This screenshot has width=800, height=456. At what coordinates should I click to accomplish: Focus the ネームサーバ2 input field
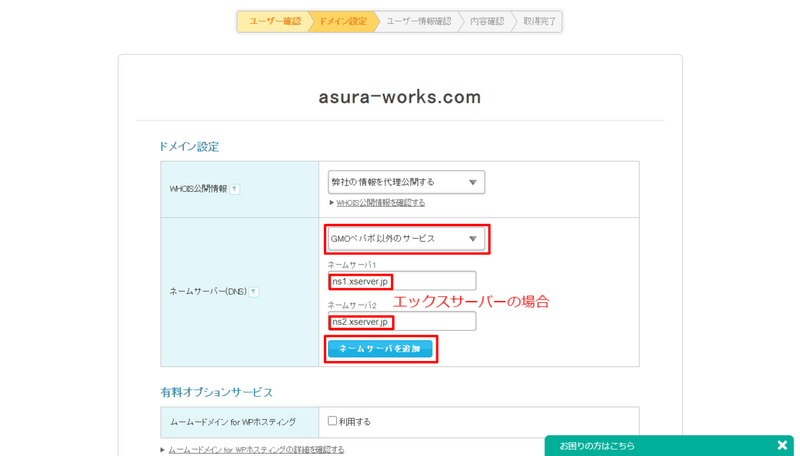[402, 321]
